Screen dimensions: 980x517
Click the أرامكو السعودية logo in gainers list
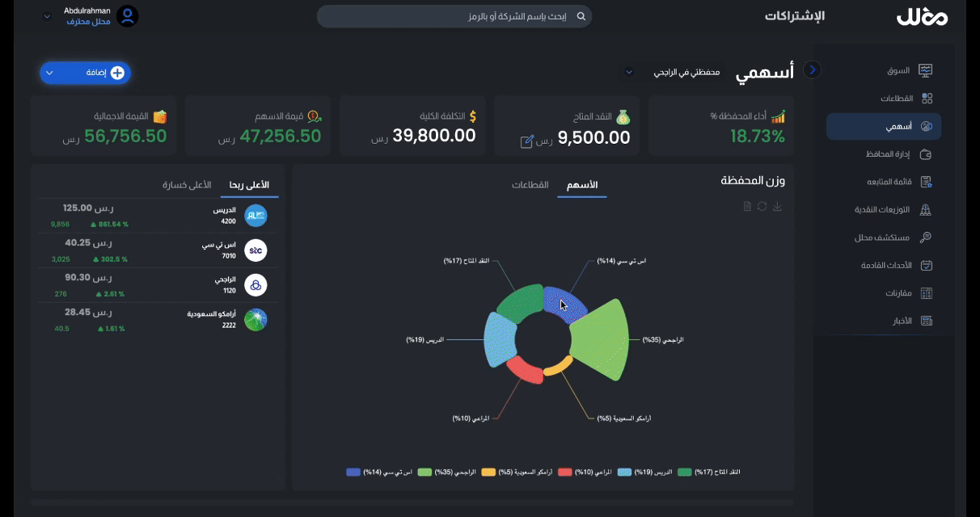pyautogui.click(x=256, y=320)
